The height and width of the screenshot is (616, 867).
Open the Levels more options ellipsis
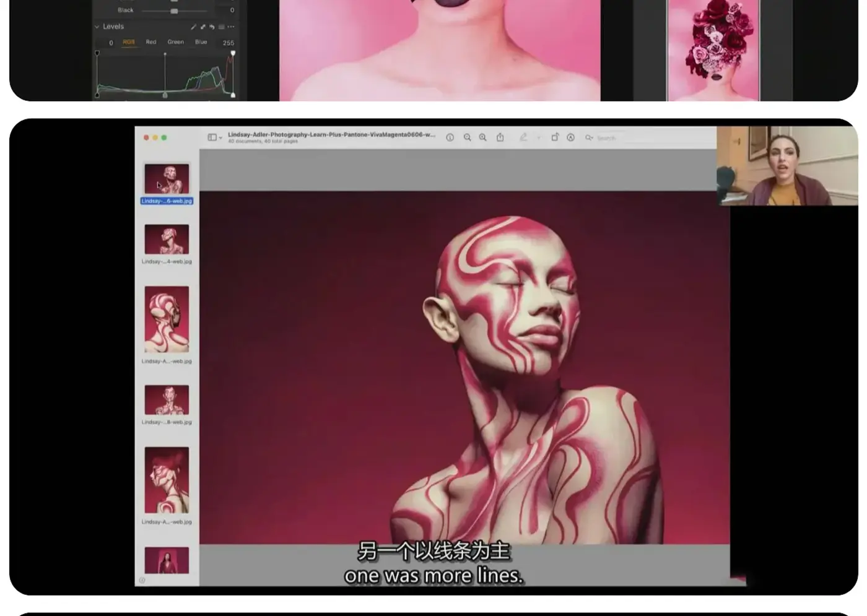(231, 27)
